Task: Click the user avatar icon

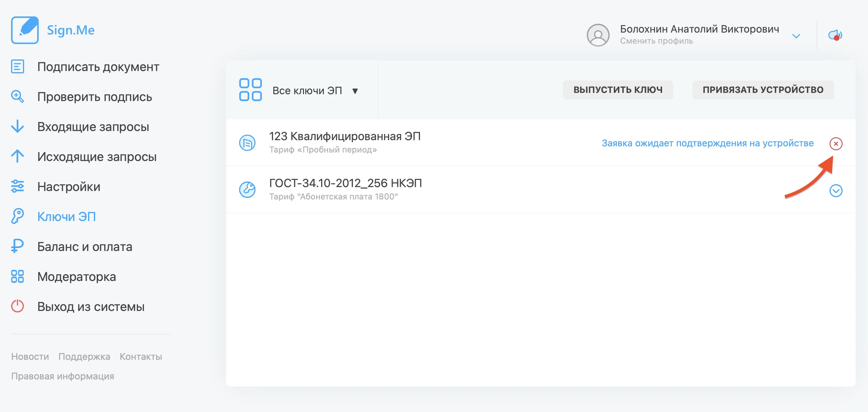Action: 598,35
